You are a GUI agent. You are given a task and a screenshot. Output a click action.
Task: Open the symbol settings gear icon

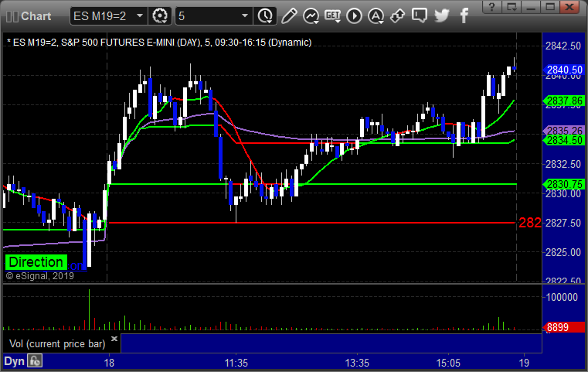click(x=160, y=16)
